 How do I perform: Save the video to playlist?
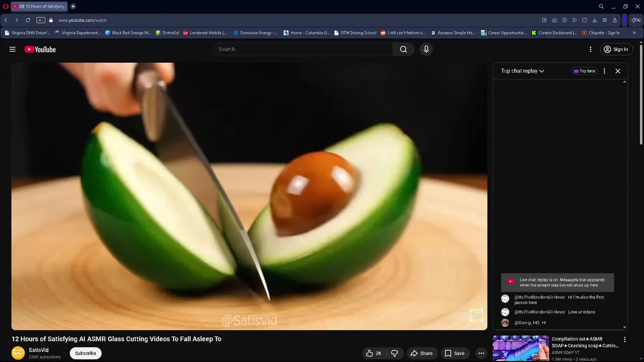tap(454, 353)
